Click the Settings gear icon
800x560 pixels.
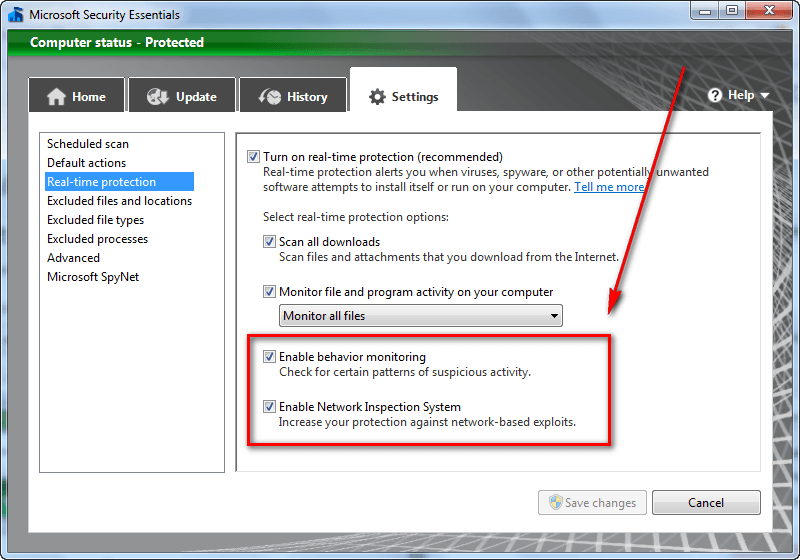377,96
